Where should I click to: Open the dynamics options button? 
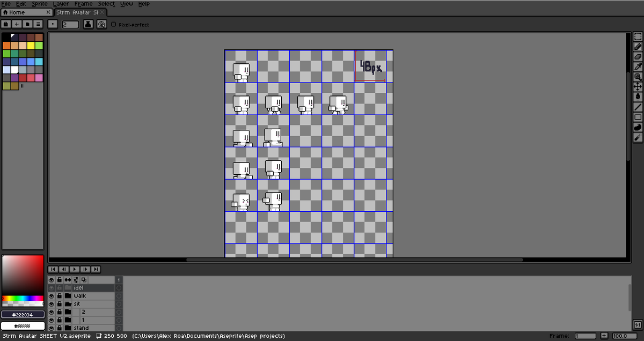101,24
